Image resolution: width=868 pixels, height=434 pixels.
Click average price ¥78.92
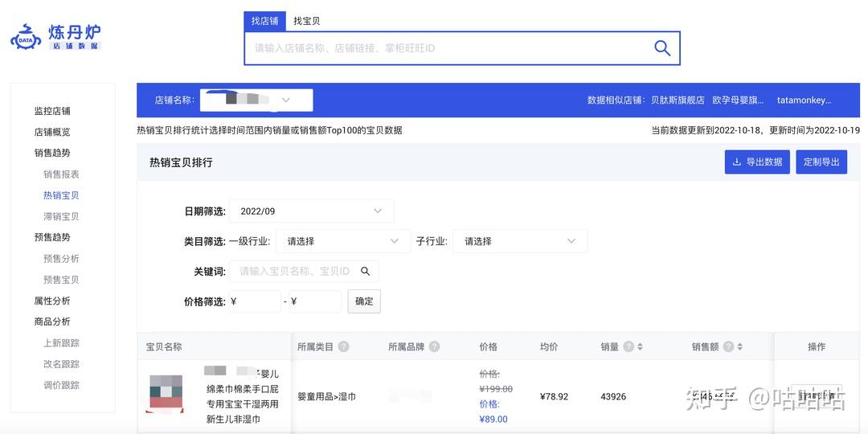point(554,397)
